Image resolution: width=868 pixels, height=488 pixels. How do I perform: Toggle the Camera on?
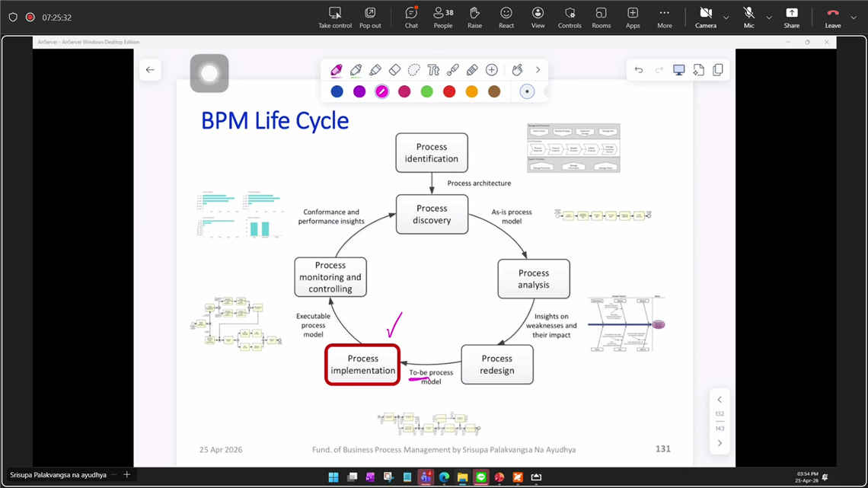705,17
